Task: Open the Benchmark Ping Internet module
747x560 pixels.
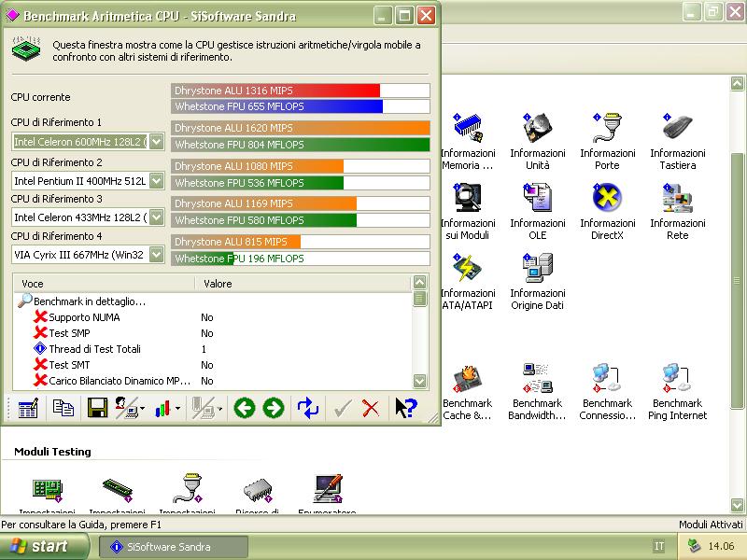Action: (x=677, y=393)
